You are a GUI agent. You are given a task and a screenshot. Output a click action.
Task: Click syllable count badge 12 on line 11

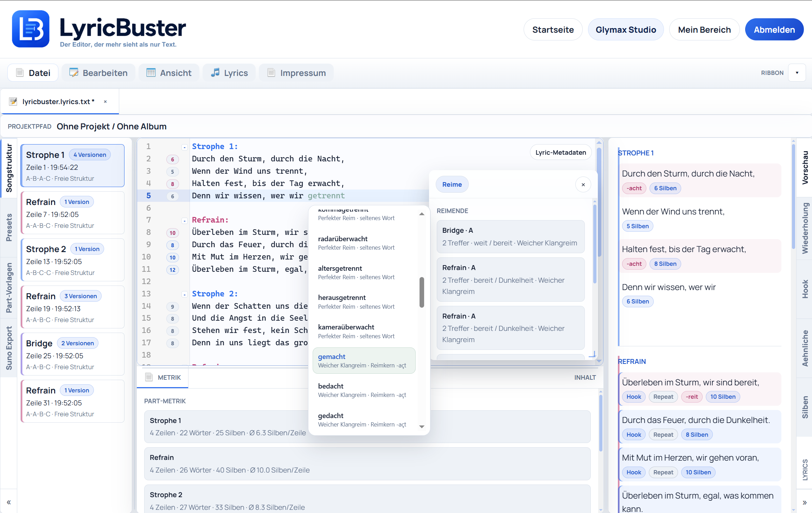172,270
